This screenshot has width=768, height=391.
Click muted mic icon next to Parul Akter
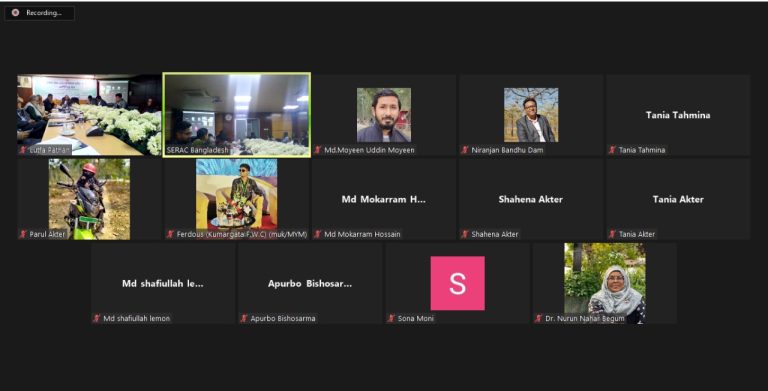pos(23,234)
